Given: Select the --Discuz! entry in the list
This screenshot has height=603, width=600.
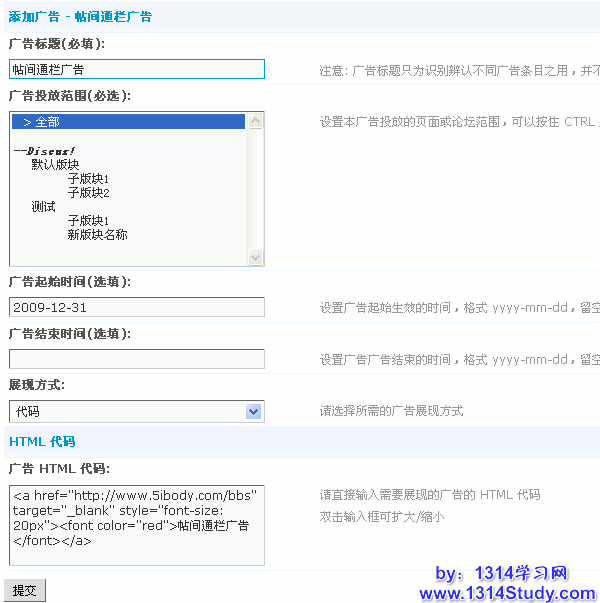Looking at the screenshot, I should pos(45,151).
